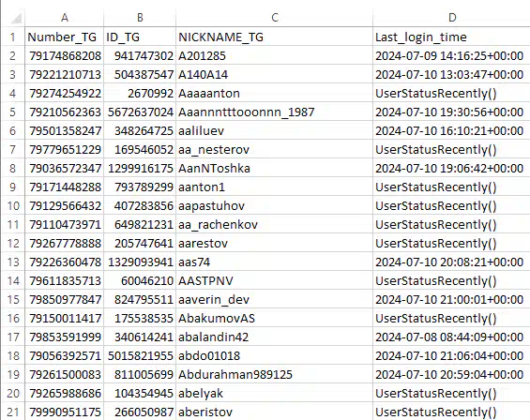
Task: Click the ID_TG header cell
Action: click(x=140, y=37)
